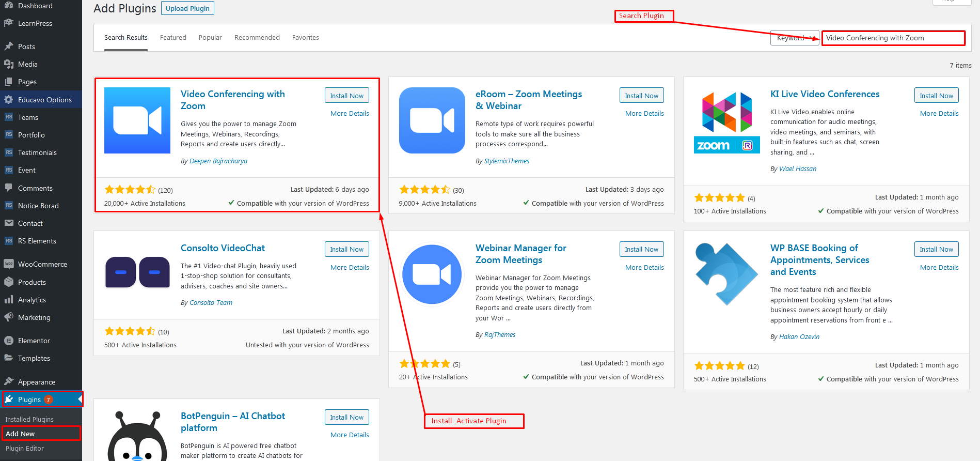The width and height of the screenshot is (980, 461).
Task: Click the Consolto VideoChat plugin thumbnail
Action: coord(137,272)
